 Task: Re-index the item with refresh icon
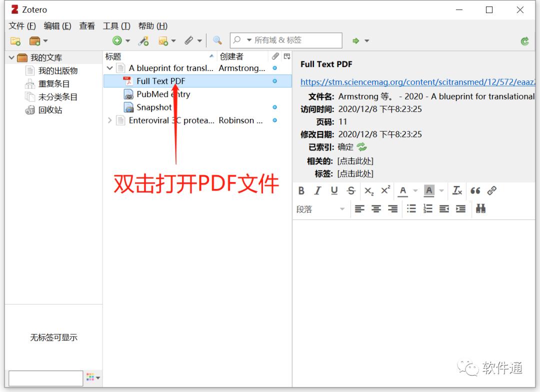(x=362, y=147)
